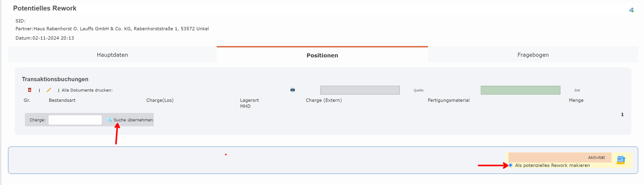644x185 pixels.
Task: Click the Menge column header
Action: tap(576, 100)
